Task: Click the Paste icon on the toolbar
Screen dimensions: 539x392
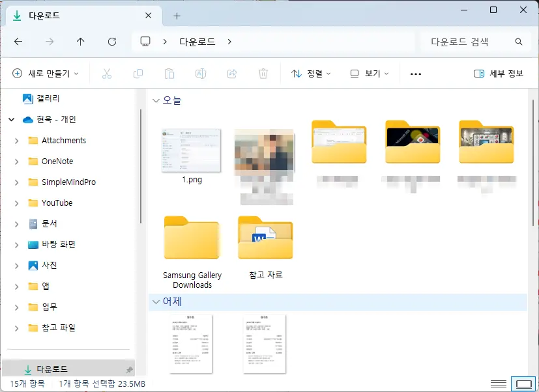Action: [x=169, y=74]
